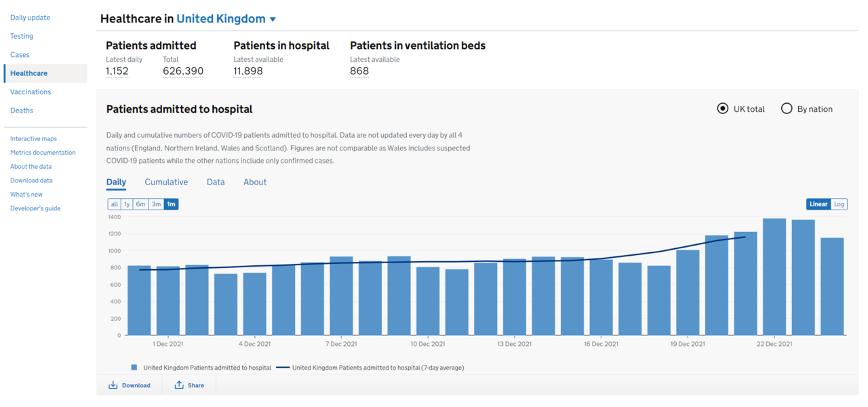Viewport: 868px width, 407px height.
Task: Switch to the Cumulative tab
Action: 166,182
